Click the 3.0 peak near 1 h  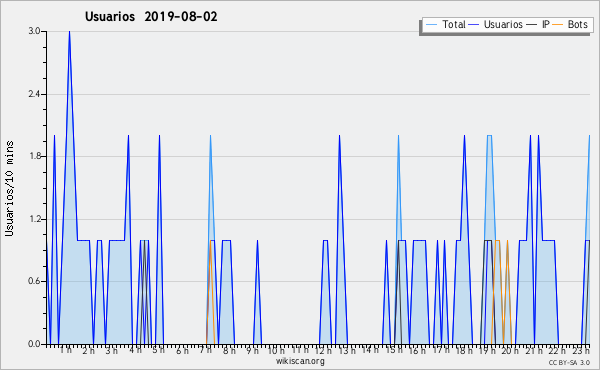point(69,32)
